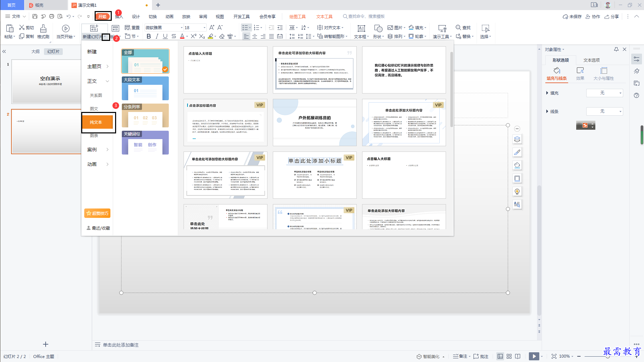Click the increase font size icon
The height and width of the screenshot is (362, 644).
click(x=212, y=27)
